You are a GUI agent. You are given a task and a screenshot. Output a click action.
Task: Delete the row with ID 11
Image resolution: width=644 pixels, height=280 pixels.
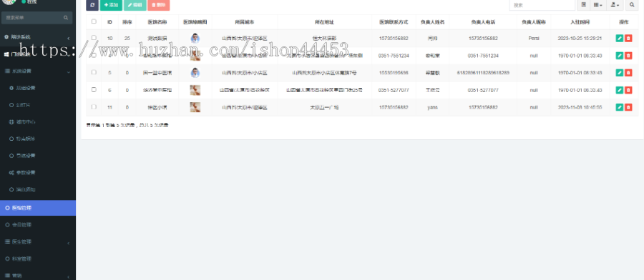628,107
